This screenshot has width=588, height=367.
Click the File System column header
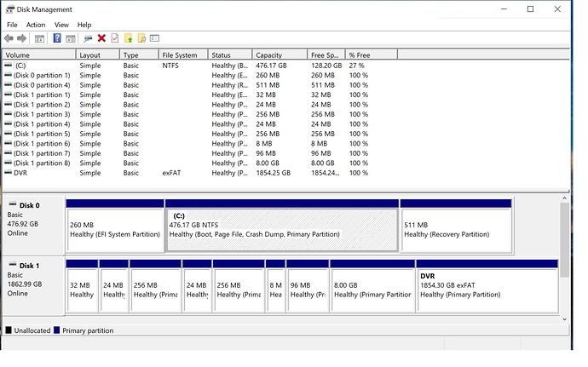coord(179,54)
